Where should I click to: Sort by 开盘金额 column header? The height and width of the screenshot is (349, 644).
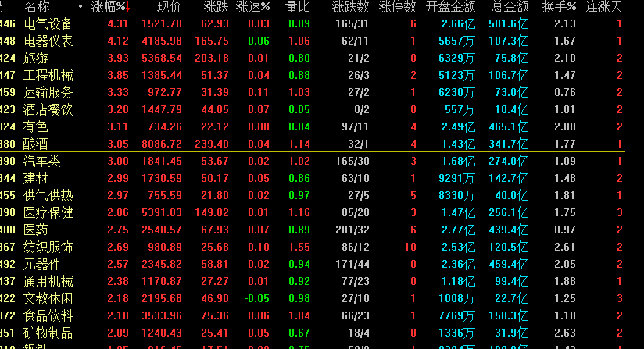pyautogui.click(x=451, y=7)
